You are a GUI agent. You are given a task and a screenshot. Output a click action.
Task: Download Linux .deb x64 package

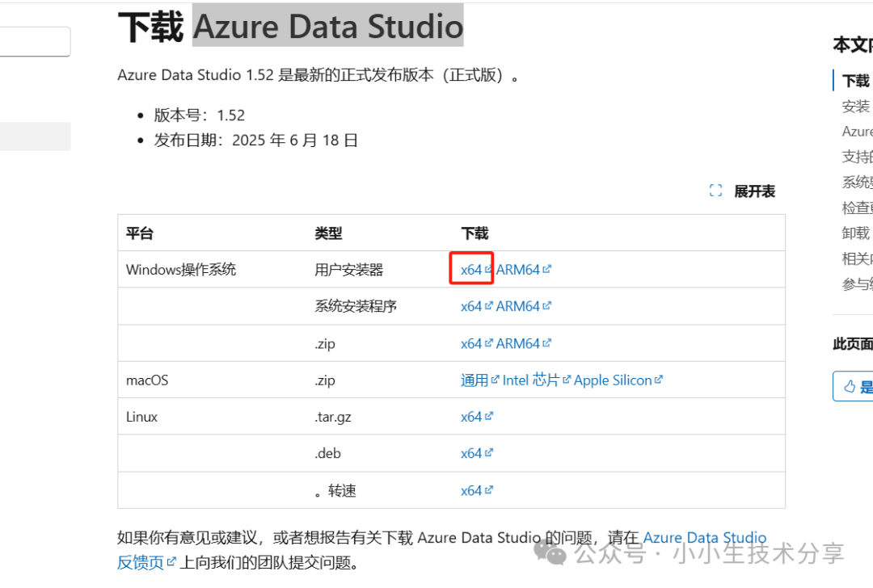471,454
